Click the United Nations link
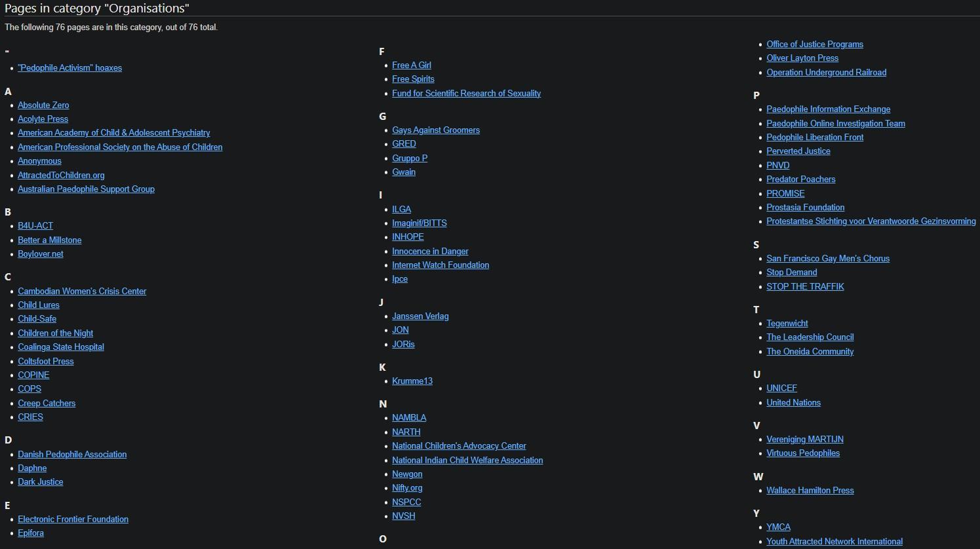Viewport: 980px width, 549px height. [794, 402]
